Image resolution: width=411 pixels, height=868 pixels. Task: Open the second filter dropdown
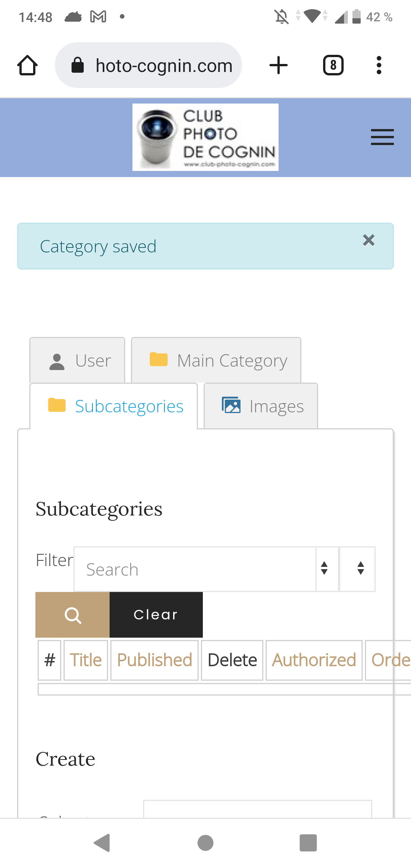pos(358,569)
